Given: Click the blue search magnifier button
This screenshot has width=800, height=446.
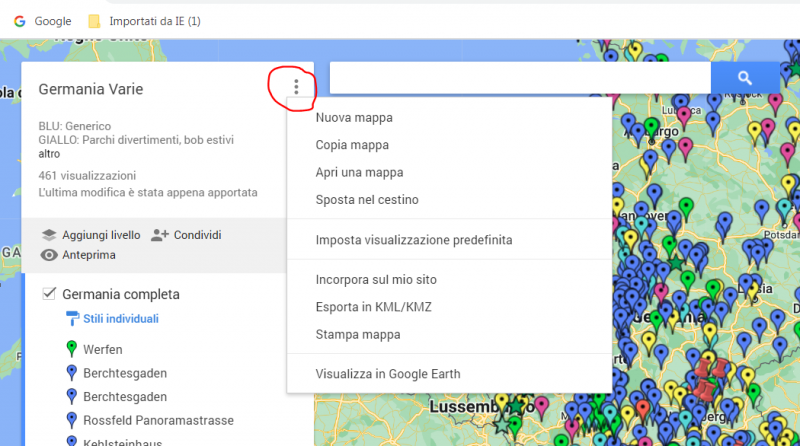Looking at the screenshot, I should 744,77.
